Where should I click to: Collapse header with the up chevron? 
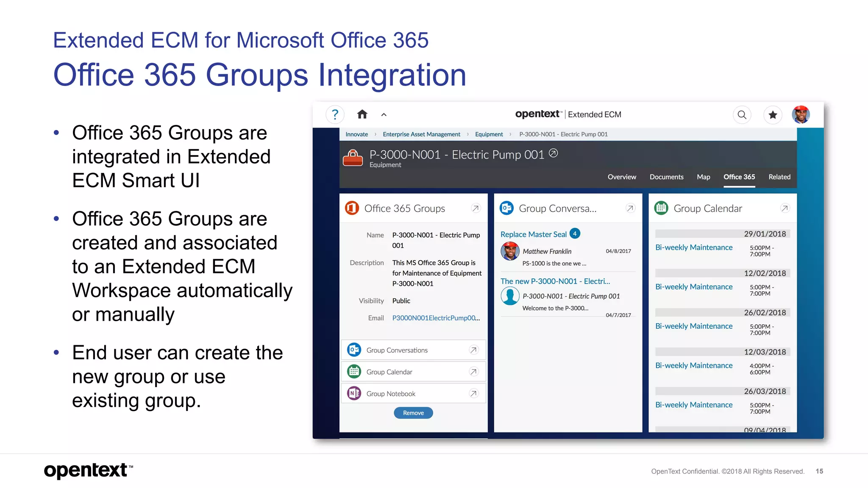tap(384, 115)
